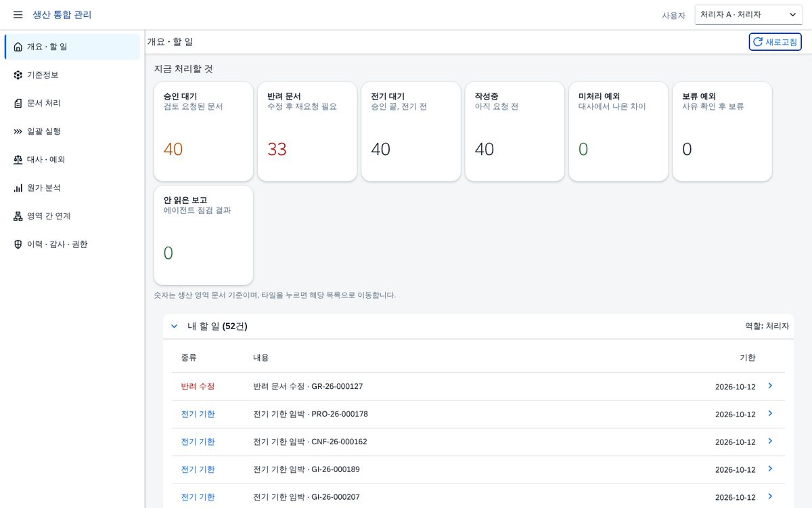Click the 내용 column header

point(261,358)
